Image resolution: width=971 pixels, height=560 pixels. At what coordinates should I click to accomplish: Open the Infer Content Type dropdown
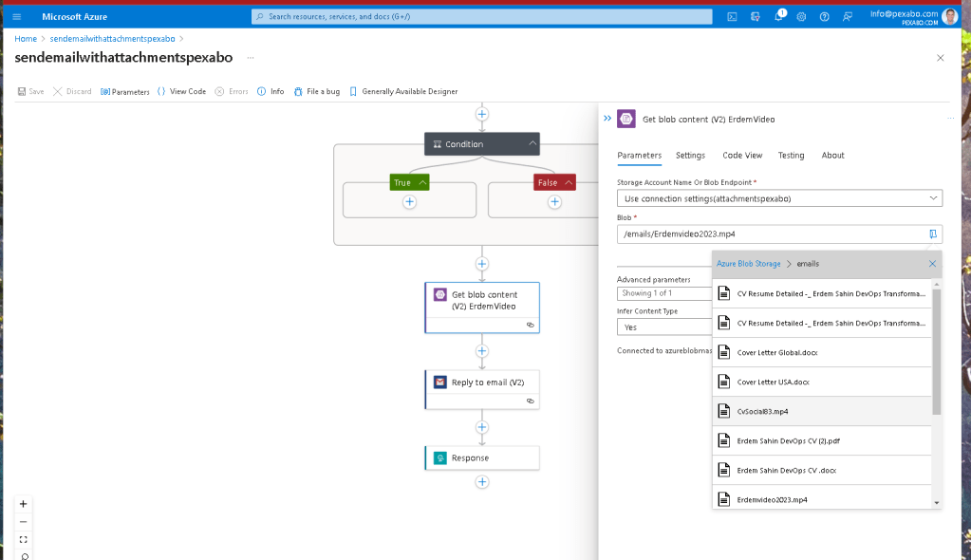(x=664, y=327)
